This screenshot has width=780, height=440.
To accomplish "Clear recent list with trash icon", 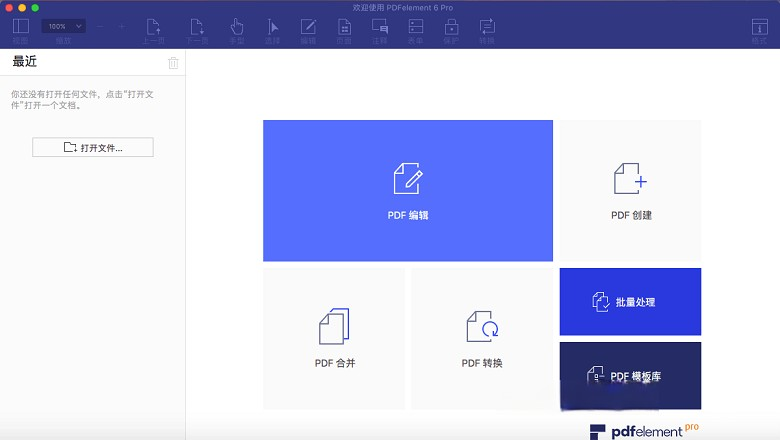I will 173,63.
